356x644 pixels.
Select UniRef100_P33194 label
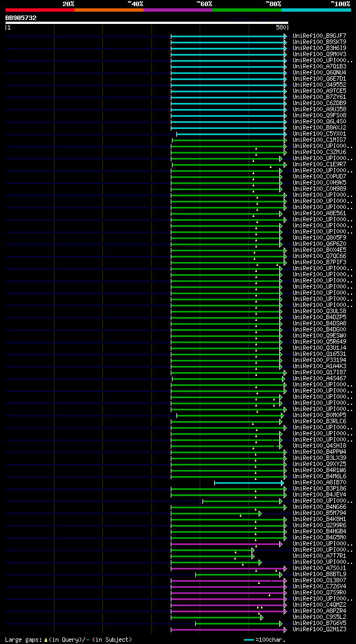(319, 360)
